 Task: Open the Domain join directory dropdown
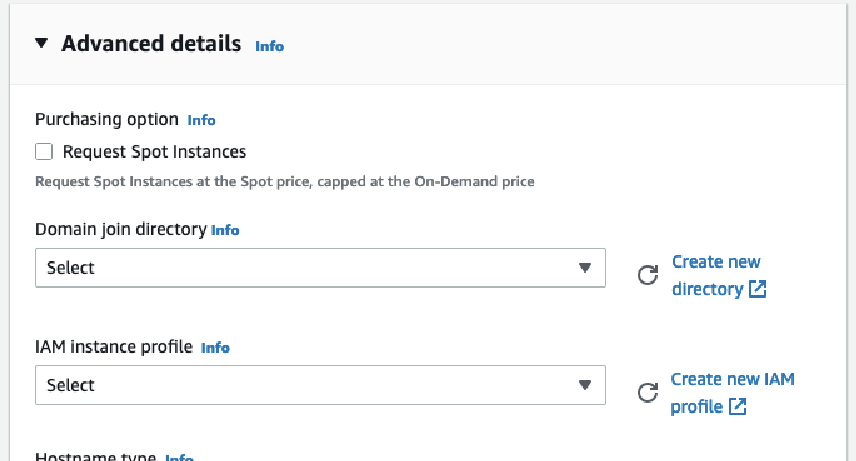coord(320,268)
